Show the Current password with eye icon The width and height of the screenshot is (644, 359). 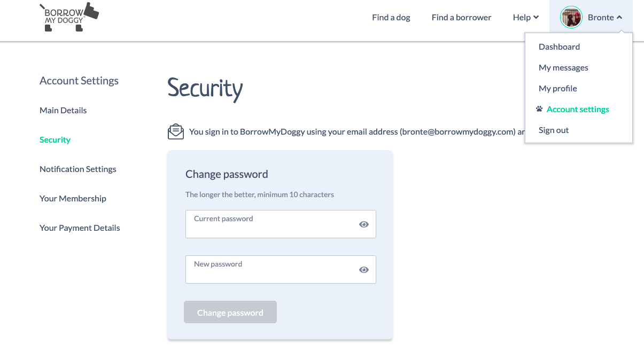tap(364, 224)
